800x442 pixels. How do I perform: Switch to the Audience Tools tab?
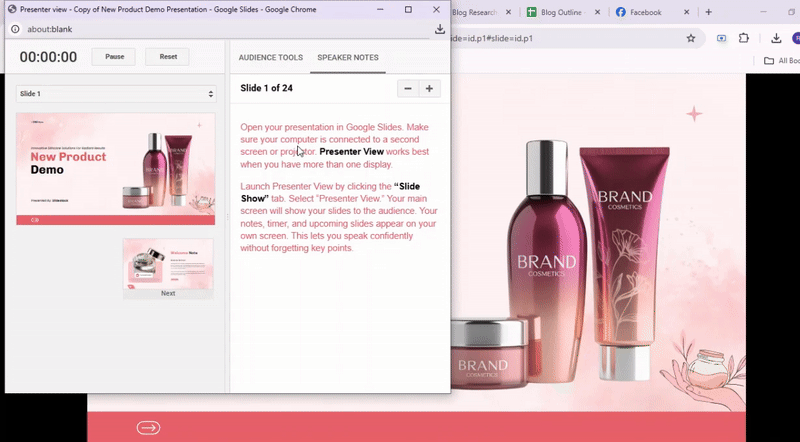270,58
